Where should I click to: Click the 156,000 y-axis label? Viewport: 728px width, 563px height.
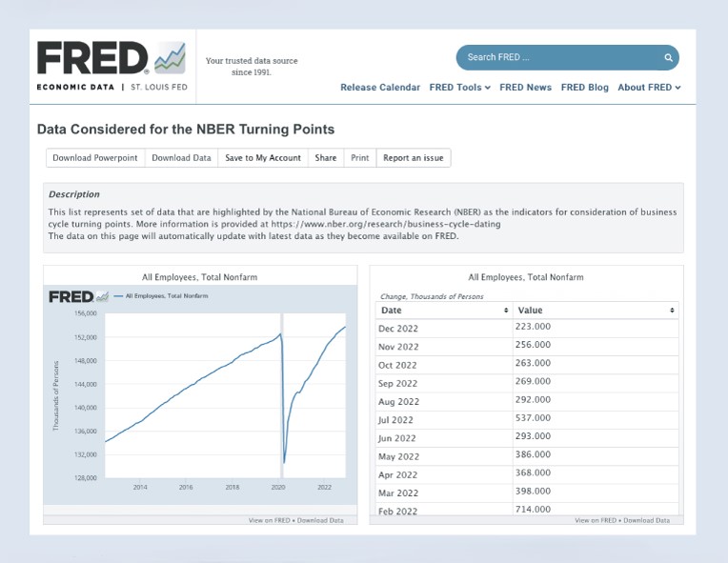coord(86,313)
